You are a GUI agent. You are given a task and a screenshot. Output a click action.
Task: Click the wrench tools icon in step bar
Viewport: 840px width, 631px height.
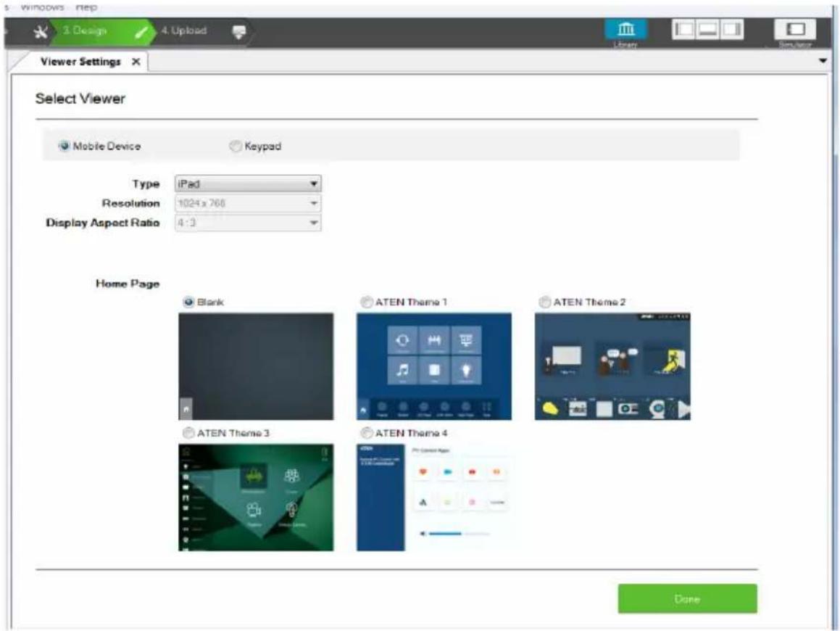pyautogui.click(x=40, y=32)
